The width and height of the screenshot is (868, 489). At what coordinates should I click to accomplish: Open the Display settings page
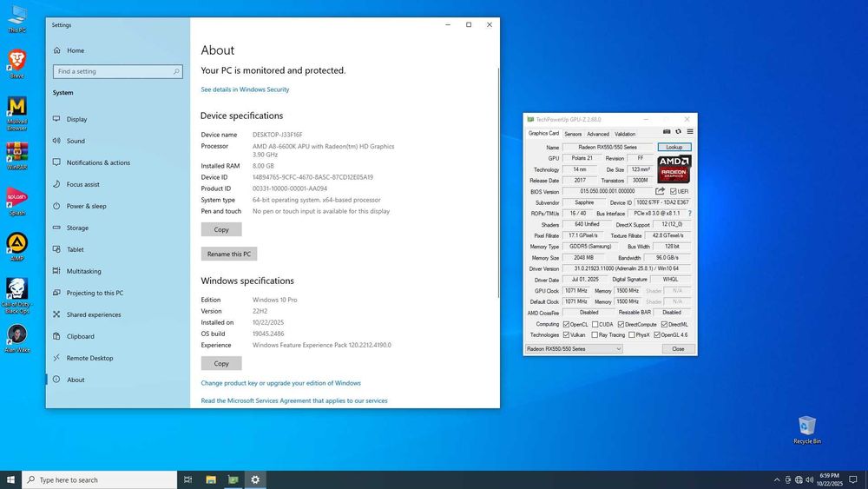(76, 119)
